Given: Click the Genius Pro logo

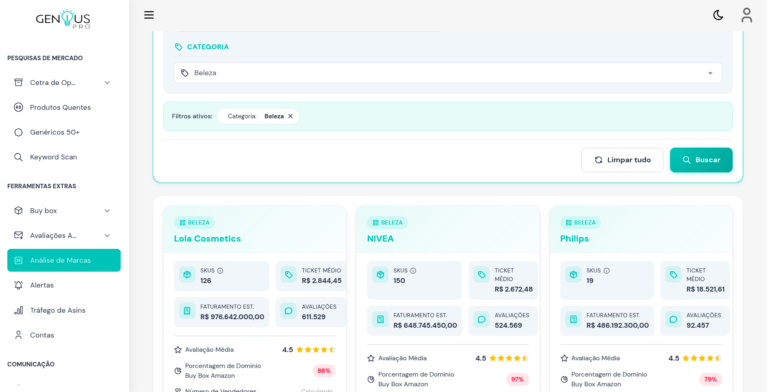Looking at the screenshot, I should (63, 20).
